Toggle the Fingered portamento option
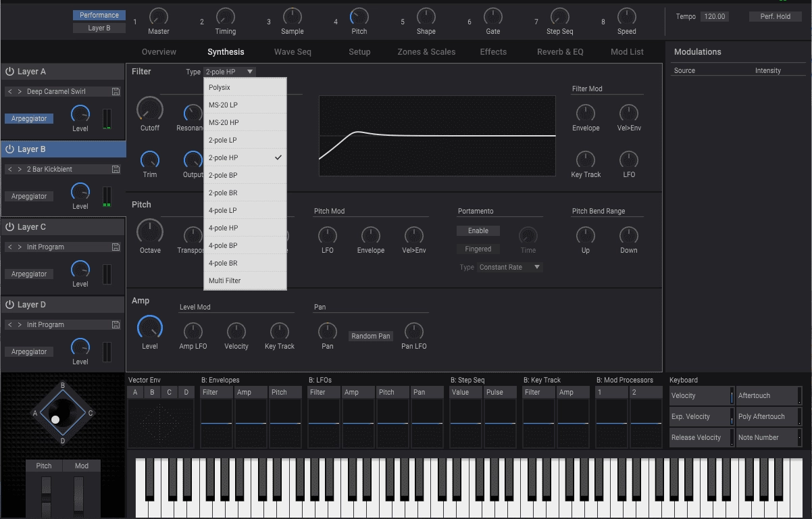 (x=478, y=249)
